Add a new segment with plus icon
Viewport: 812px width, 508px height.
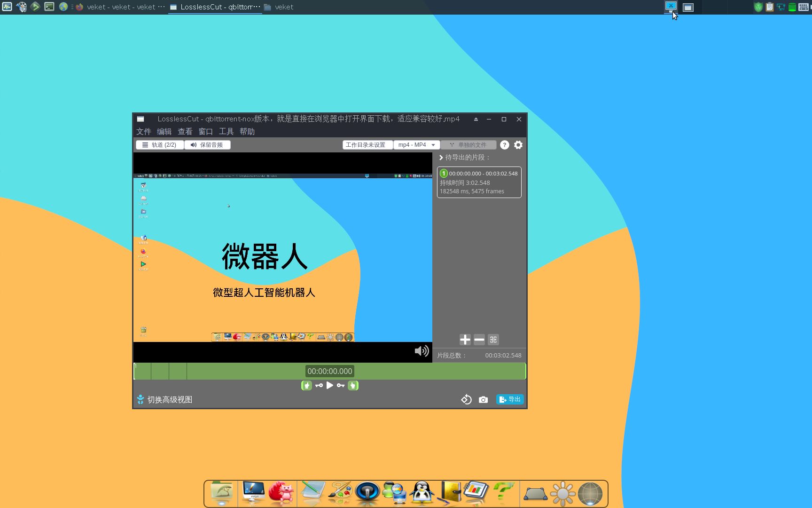click(x=465, y=339)
